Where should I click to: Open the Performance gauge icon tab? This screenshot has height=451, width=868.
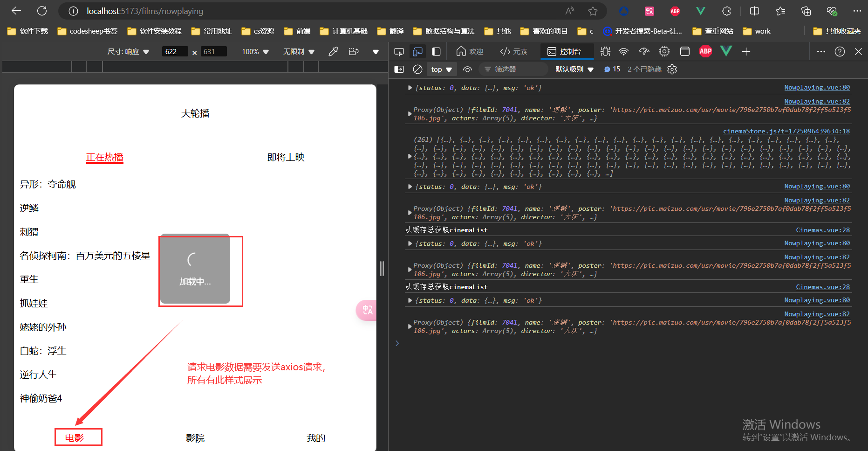[644, 51]
